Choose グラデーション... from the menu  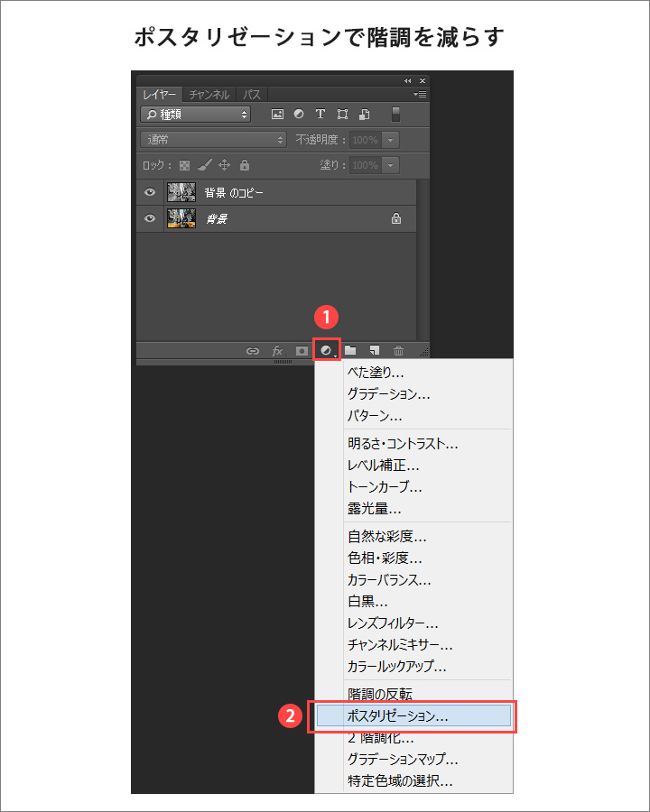tap(413, 394)
